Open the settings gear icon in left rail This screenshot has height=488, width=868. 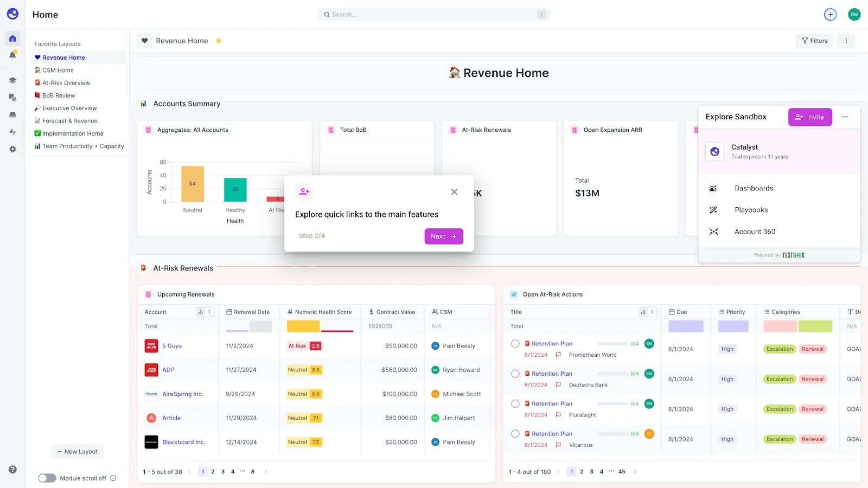click(12, 149)
